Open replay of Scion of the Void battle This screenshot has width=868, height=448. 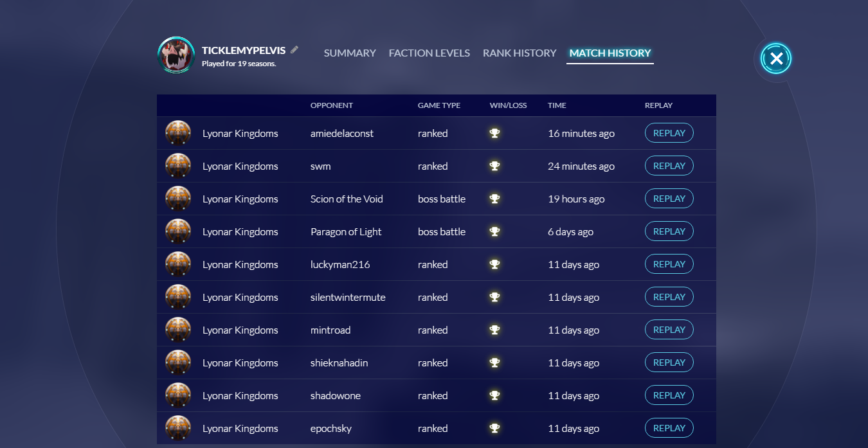click(669, 199)
